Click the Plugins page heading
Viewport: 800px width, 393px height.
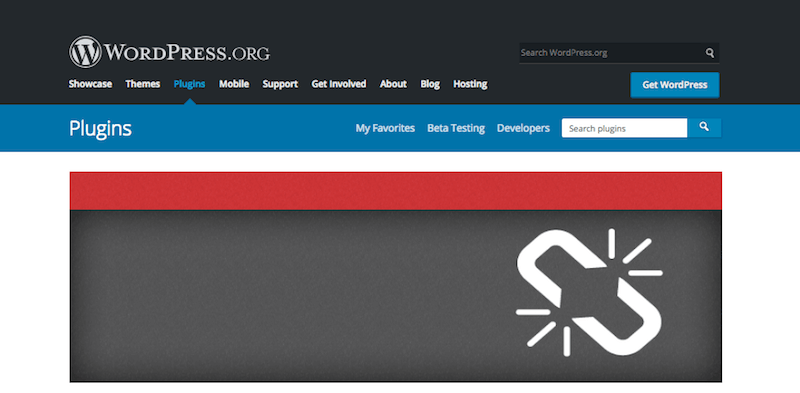pos(101,129)
